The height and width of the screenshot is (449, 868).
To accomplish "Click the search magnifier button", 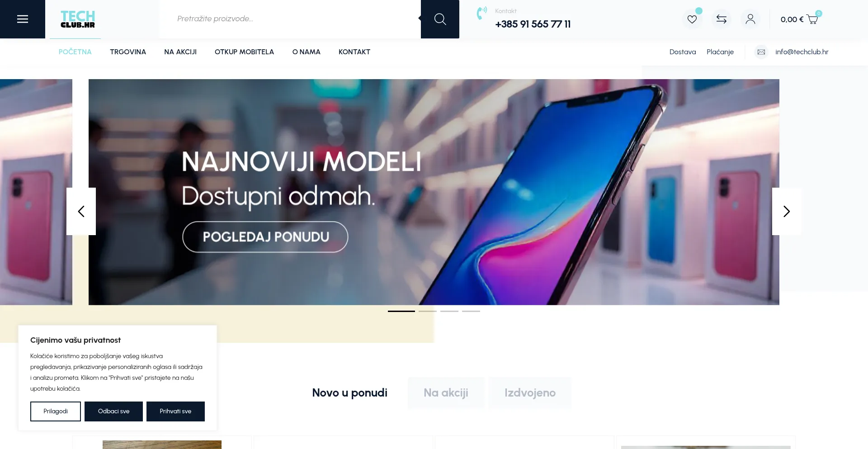I will (x=440, y=19).
